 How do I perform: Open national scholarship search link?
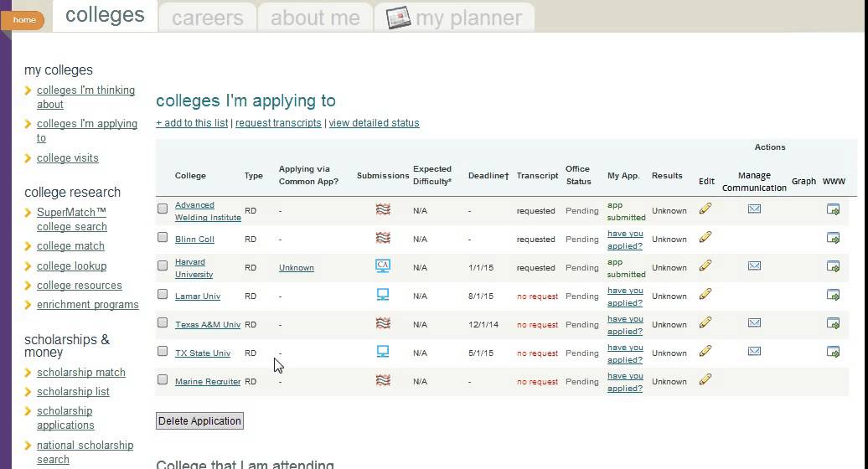tap(85, 452)
